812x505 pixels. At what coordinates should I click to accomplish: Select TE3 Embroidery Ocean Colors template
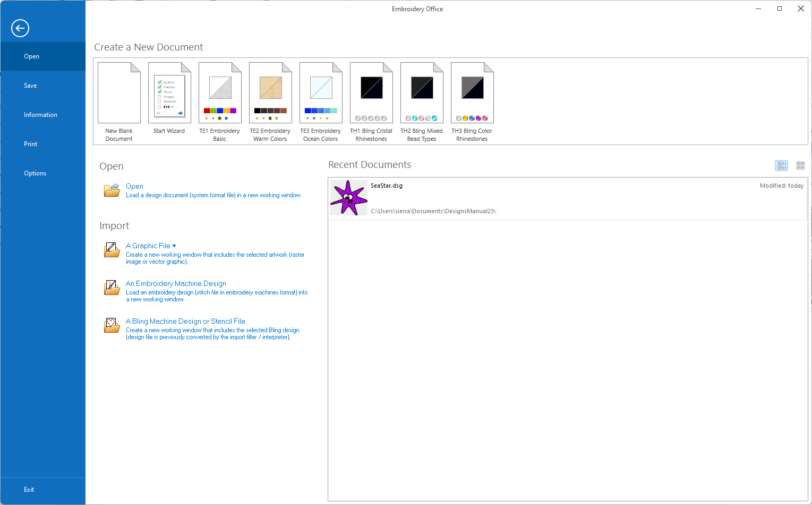321,102
